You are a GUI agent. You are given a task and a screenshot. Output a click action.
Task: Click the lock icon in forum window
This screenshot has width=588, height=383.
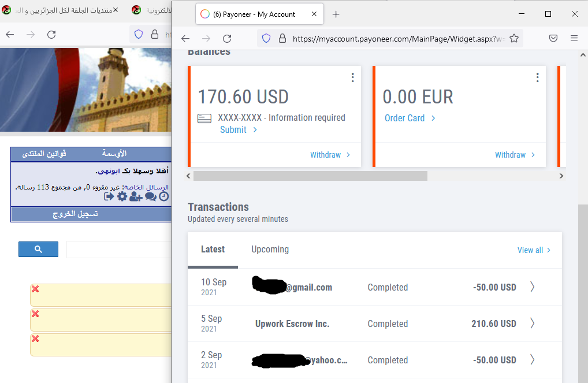(154, 35)
